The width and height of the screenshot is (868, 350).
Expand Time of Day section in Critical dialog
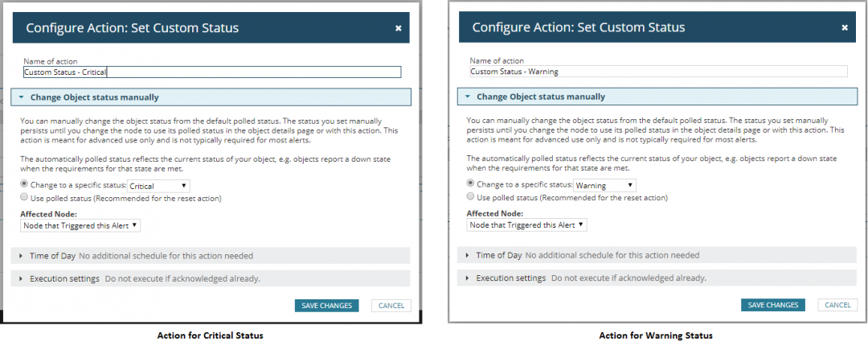click(211, 256)
